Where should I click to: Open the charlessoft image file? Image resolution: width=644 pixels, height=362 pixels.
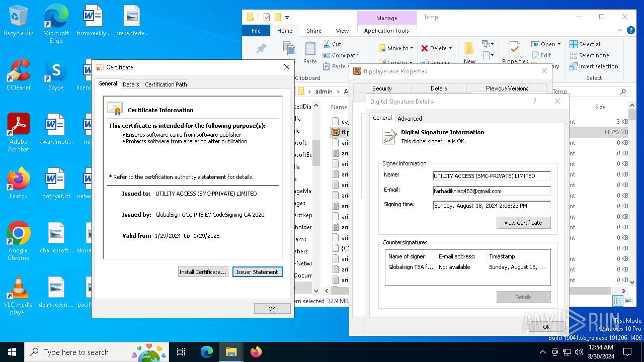coord(56,237)
